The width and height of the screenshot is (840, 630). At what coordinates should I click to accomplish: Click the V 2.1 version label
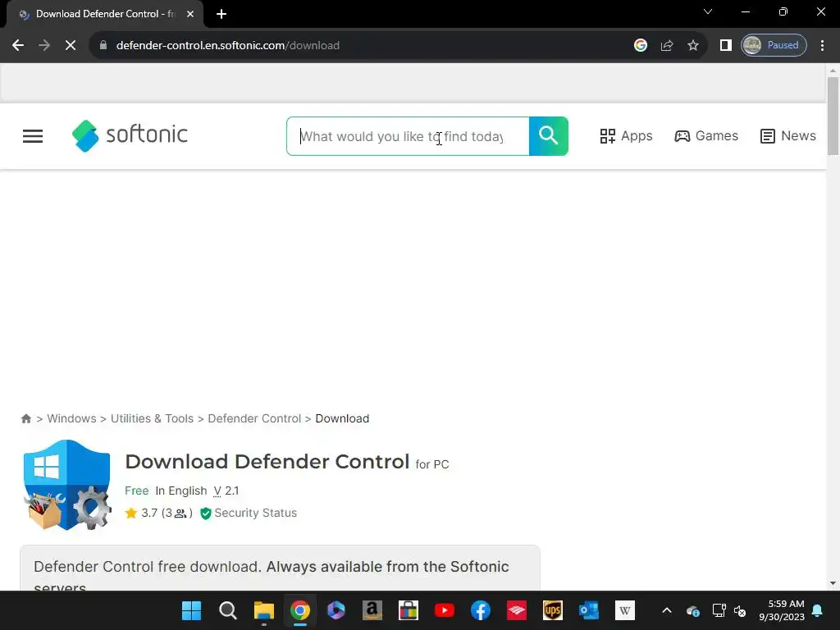click(x=226, y=491)
